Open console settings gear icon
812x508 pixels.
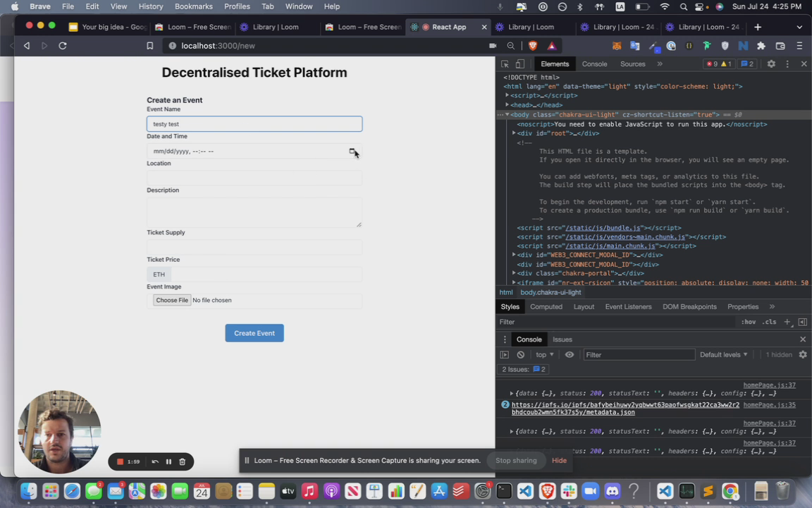[803, 355]
